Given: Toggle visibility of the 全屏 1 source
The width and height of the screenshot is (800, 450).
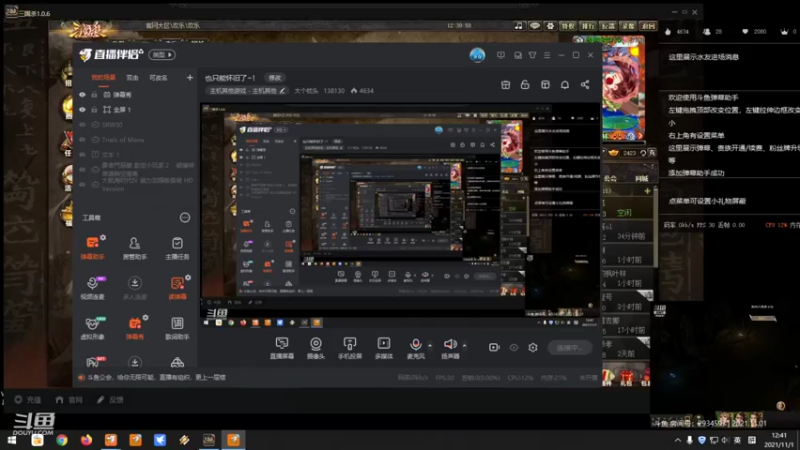Looking at the screenshot, I should tap(82, 110).
